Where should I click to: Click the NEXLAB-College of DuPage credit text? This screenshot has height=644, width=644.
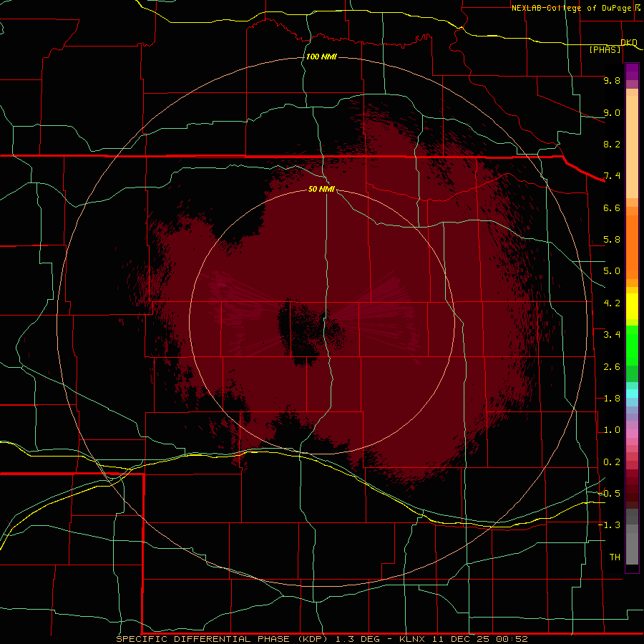pyautogui.click(x=571, y=8)
